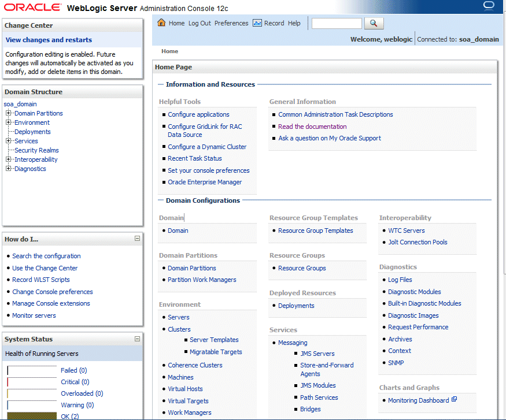Image resolution: width=506 pixels, height=420 pixels.
Task: Open Migratable Targets link
Action: [x=216, y=352]
